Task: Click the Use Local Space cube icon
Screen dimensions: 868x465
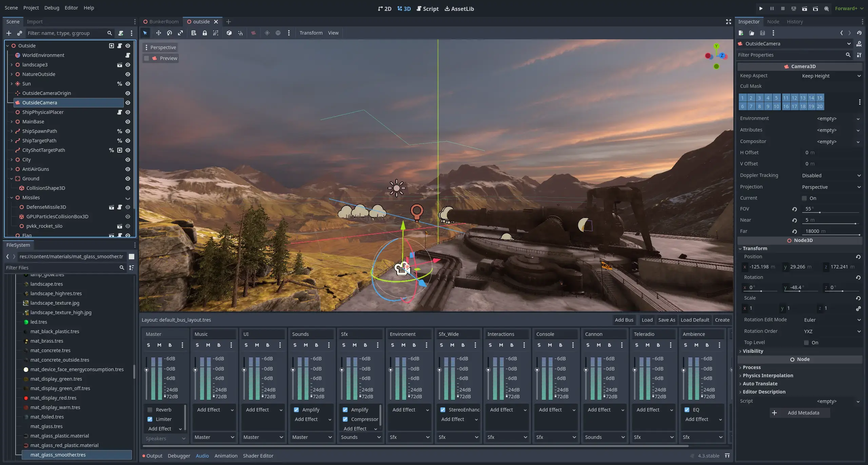Action: click(229, 33)
